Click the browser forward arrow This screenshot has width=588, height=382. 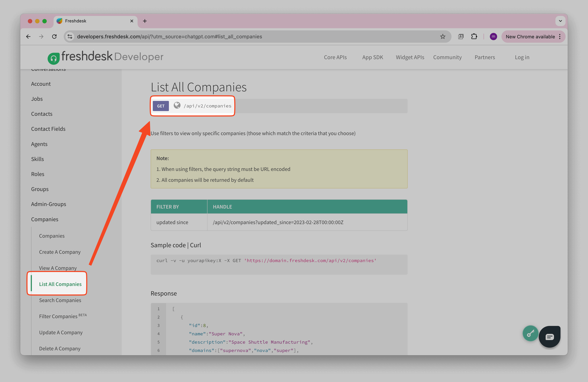(41, 37)
